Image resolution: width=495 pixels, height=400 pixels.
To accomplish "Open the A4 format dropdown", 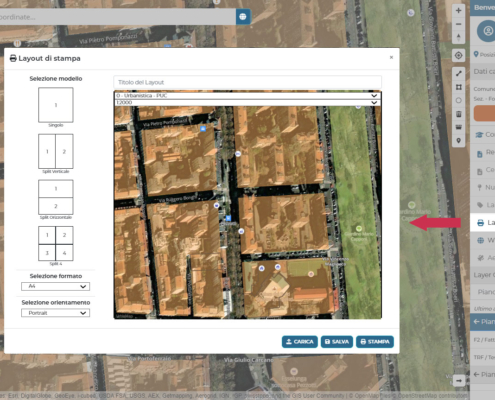I will 55,286.
